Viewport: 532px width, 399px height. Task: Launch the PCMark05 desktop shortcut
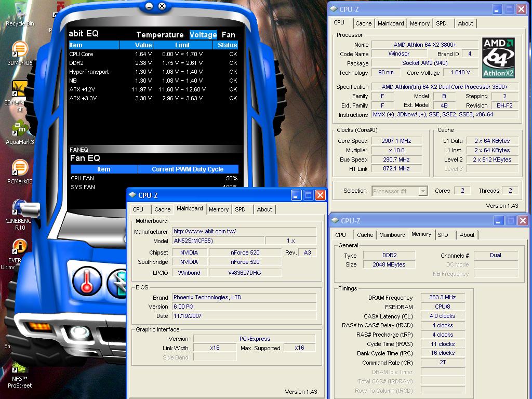(20, 171)
